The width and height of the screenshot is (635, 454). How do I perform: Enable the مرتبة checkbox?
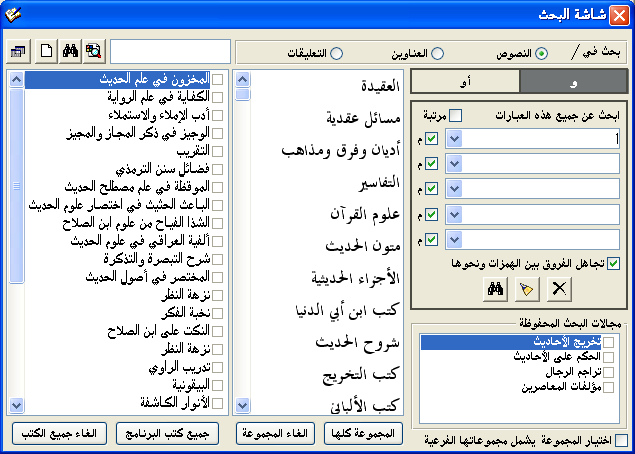coord(456,116)
